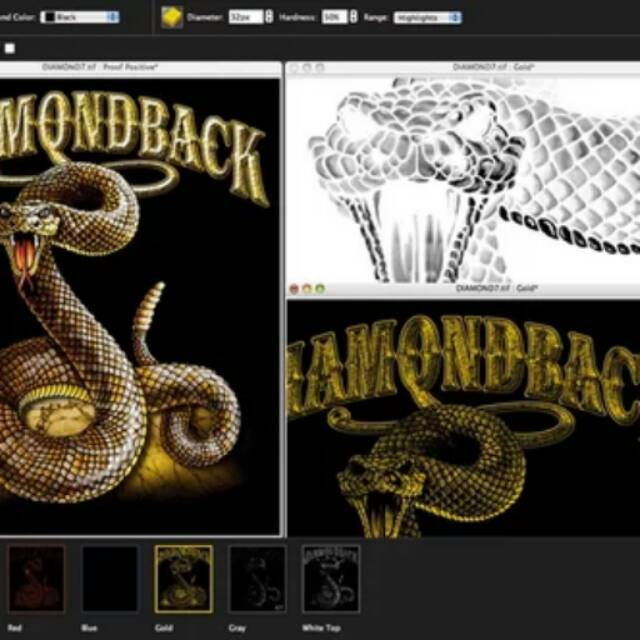Viewport: 640px width, 640px height.
Task: Select the Red channel thumbnail
Action: [x=36, y=579]
